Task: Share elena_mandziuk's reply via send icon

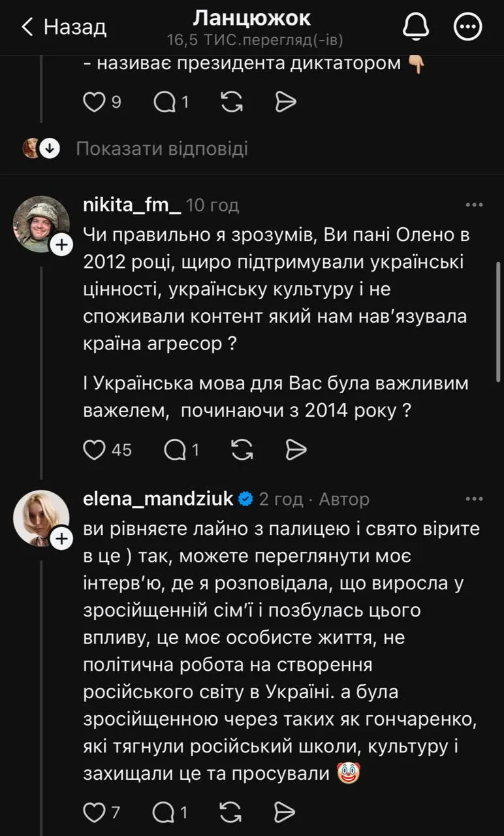Action: [285, 812]
